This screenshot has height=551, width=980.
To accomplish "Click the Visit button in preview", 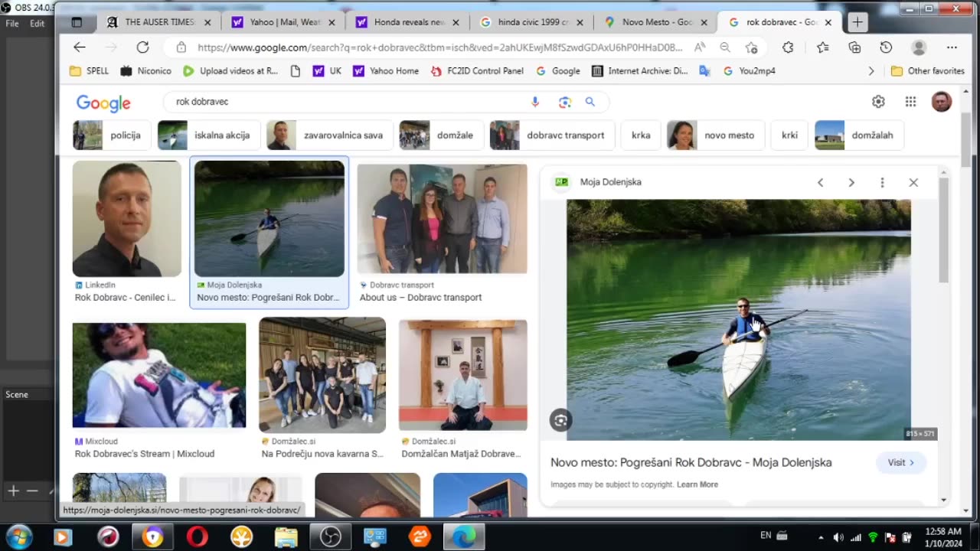I will (x=900, y=462).
